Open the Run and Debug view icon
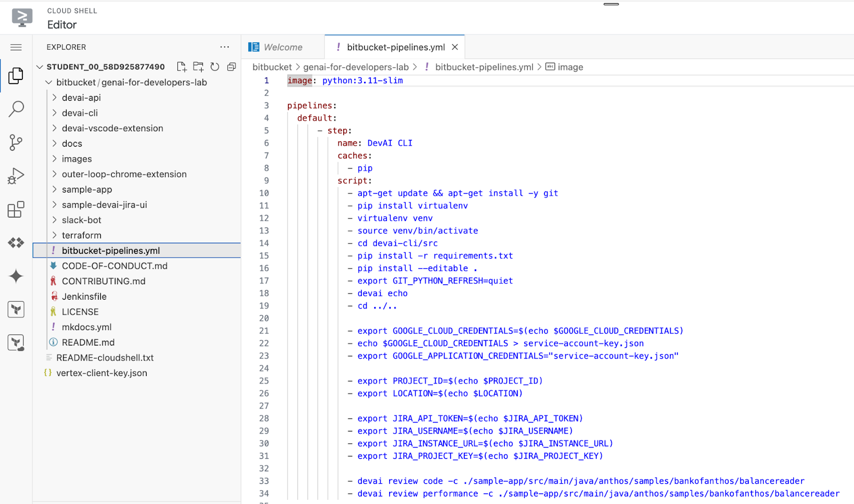Viewport: 854px width, 504px height. (16, 176)
